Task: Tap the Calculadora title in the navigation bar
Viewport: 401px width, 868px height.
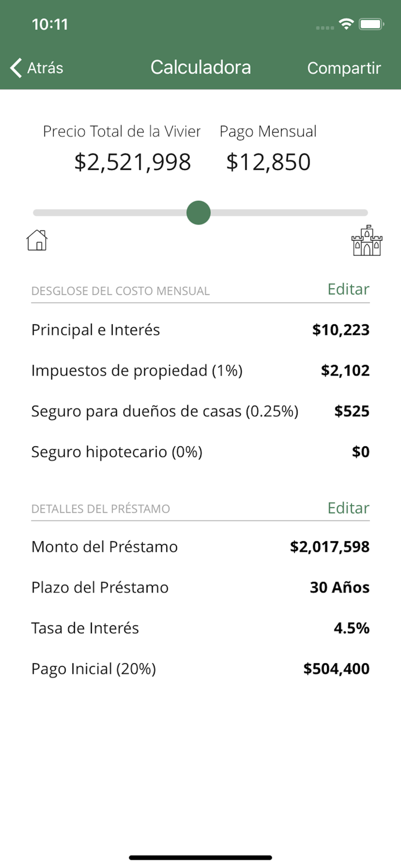Action: (200, 67)
